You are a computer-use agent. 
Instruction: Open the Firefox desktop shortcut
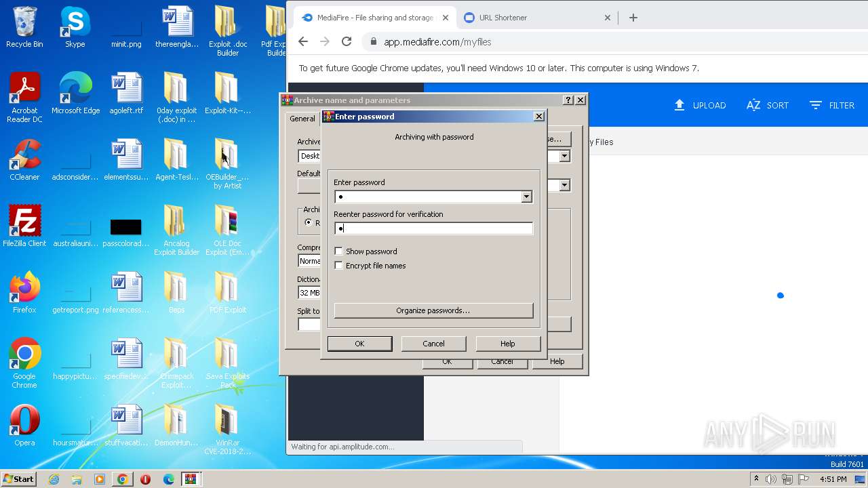[x=24, y=293]
